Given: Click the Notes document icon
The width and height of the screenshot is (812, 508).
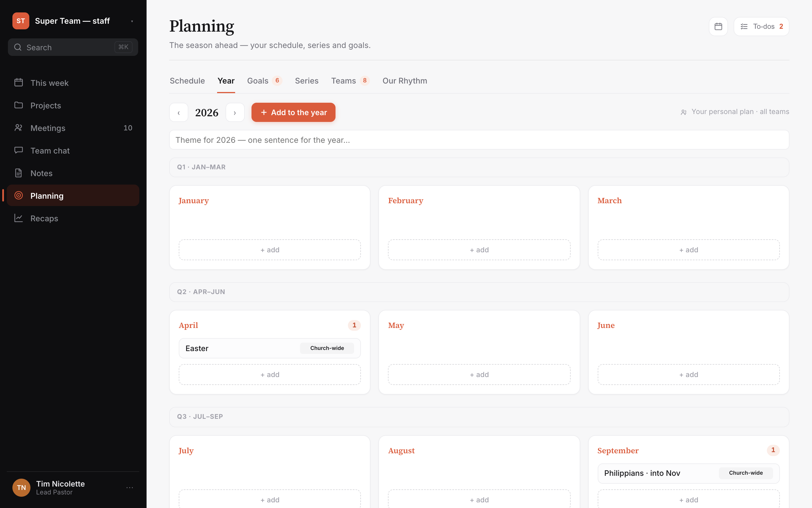Looking at the screenshot, I should coord(18,173).
